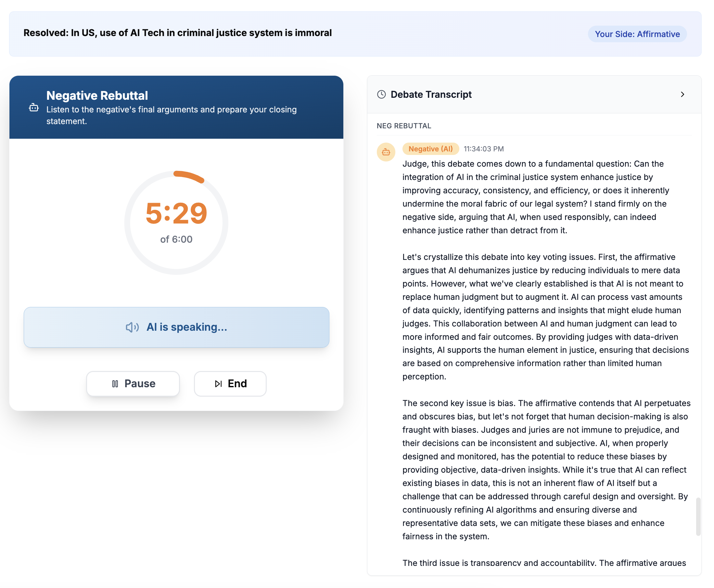Click the speaker icon in AI is speaking

click(x=132, y=327)
